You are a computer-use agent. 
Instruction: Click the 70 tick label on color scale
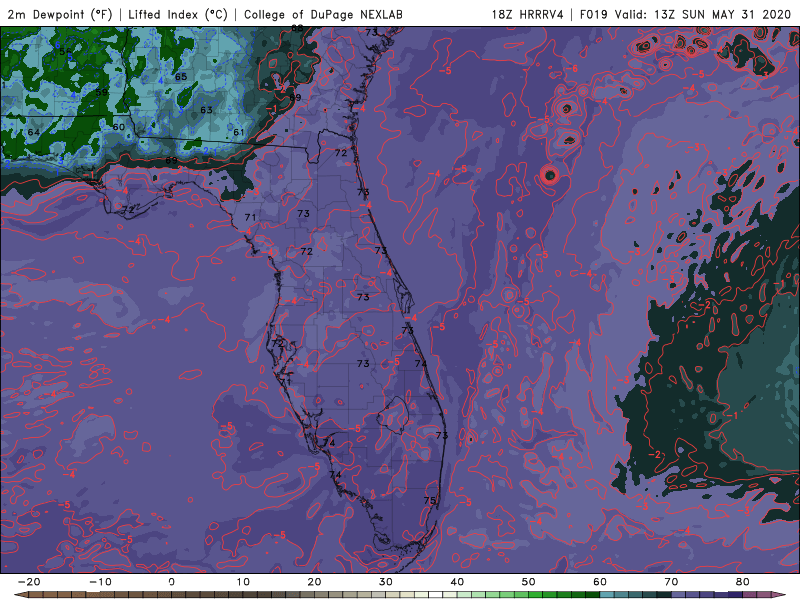[671, 582]
